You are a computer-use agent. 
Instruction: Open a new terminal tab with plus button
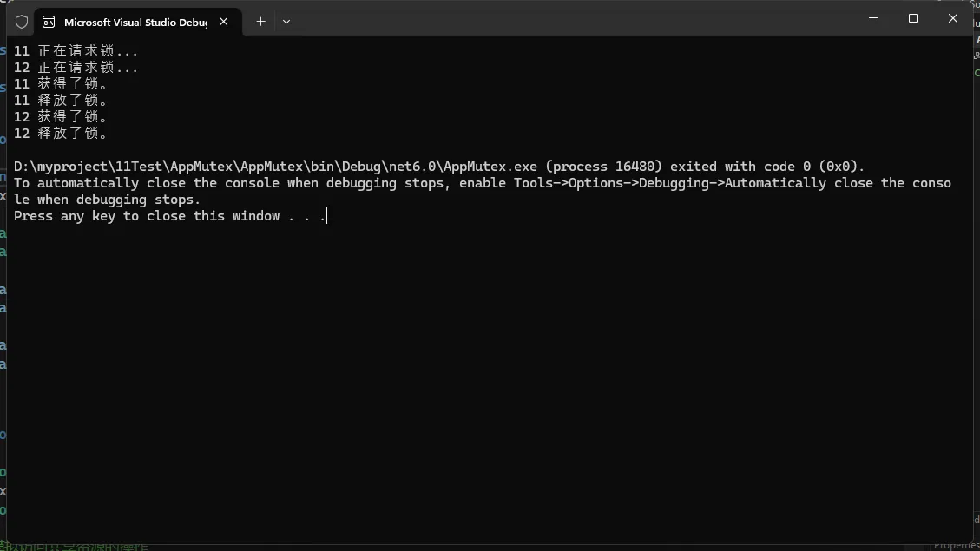pos(260,22)
